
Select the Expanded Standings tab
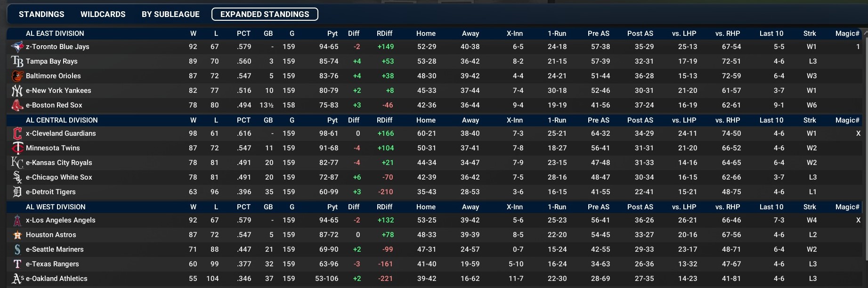[x=265, y=14]
